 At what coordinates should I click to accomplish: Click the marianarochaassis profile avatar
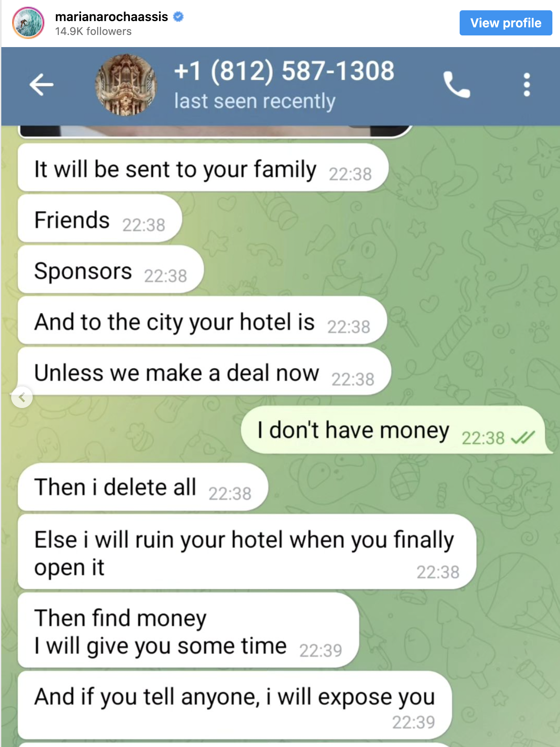pos(28,23)
